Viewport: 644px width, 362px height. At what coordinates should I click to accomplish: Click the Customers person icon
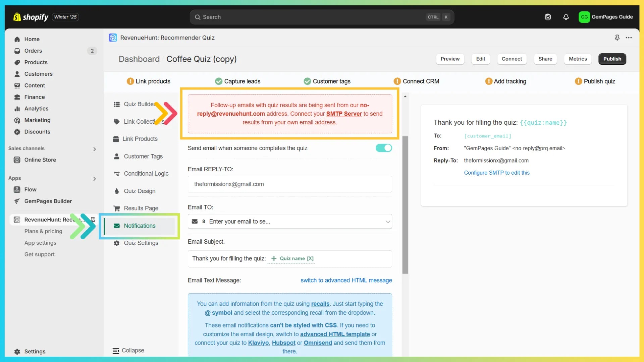17,74
